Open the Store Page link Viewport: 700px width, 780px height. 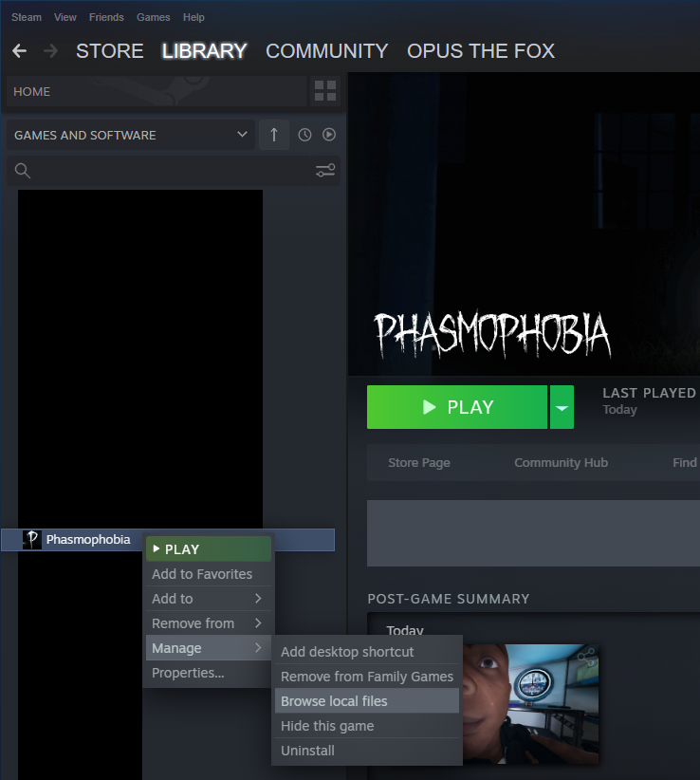(419, 463)
